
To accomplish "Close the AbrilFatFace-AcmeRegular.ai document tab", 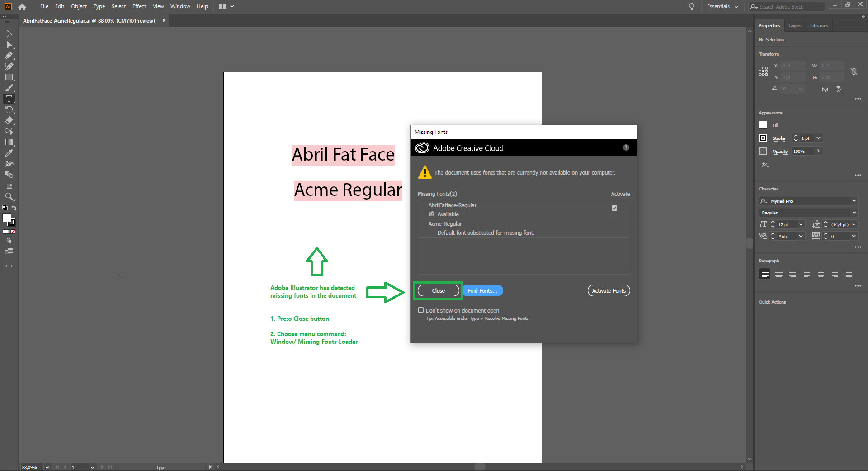I will [x=164, y=20].
